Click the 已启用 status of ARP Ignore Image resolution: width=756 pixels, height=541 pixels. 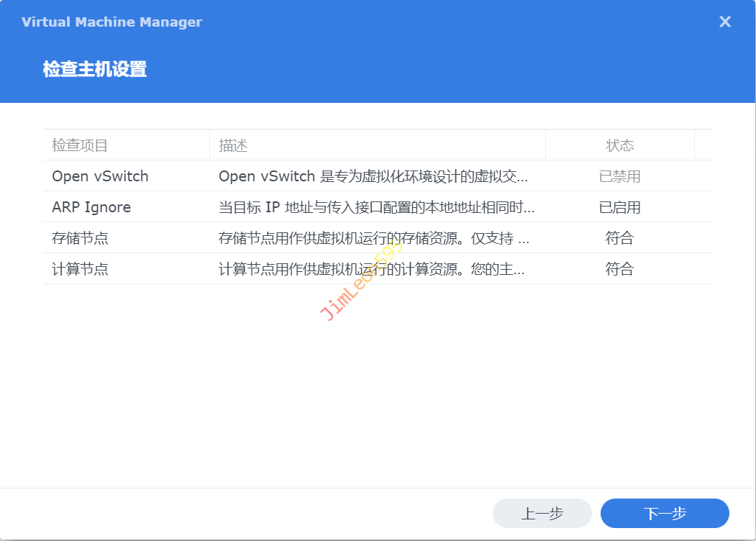click(x=619, y=207)
